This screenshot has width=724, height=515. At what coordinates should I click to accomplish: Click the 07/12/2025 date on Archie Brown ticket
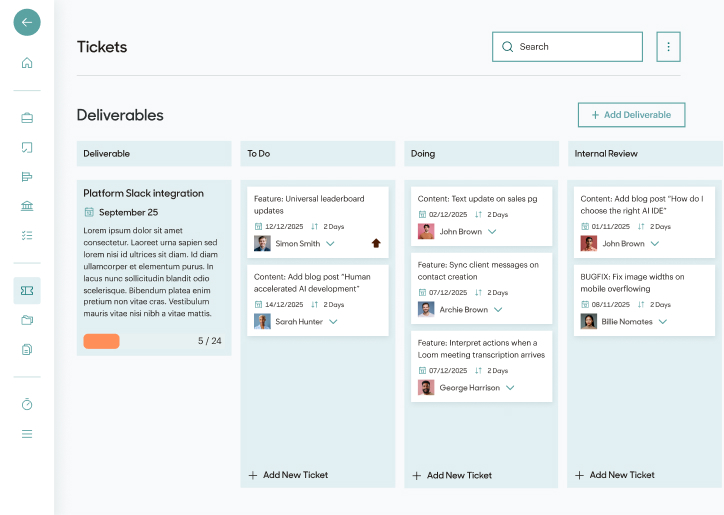pos(448,292)
